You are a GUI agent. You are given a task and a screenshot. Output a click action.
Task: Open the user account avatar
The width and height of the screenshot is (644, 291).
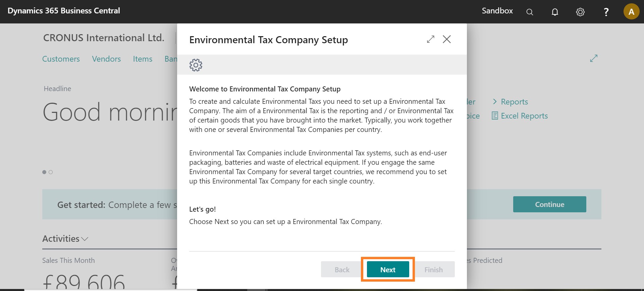[631, 12]
